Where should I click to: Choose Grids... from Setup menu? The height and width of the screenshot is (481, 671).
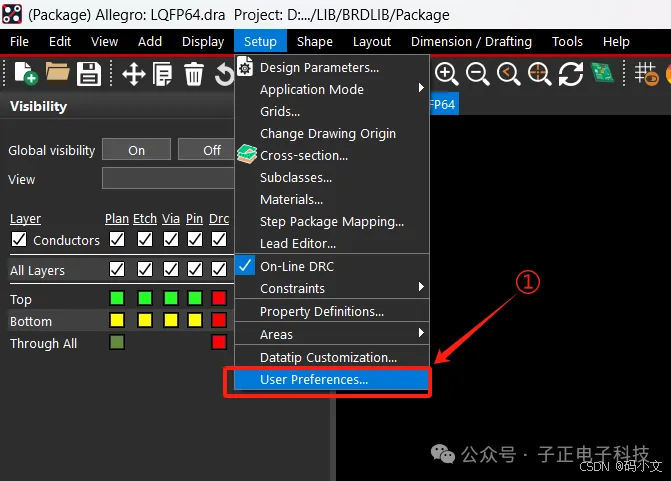(x=332, y=111)
